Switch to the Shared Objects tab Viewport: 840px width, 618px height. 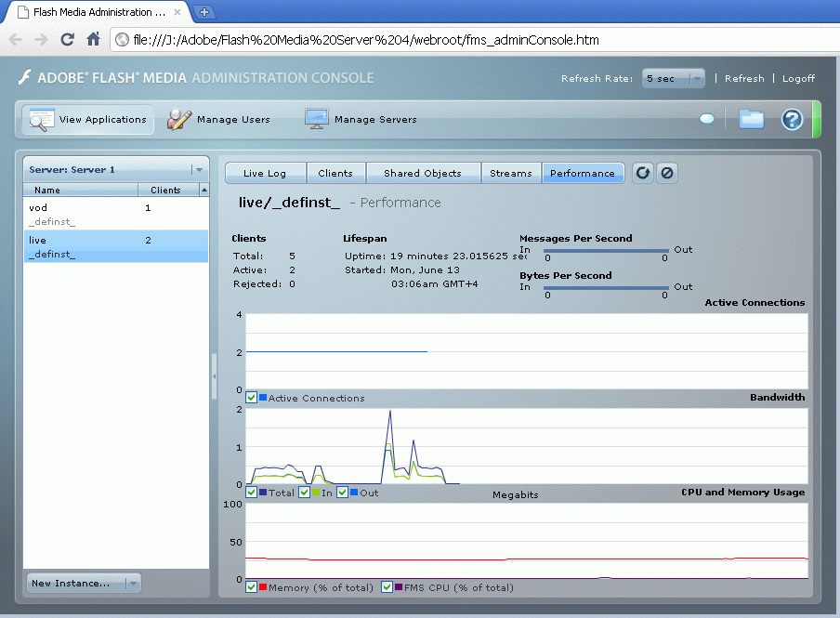[423, 173]
